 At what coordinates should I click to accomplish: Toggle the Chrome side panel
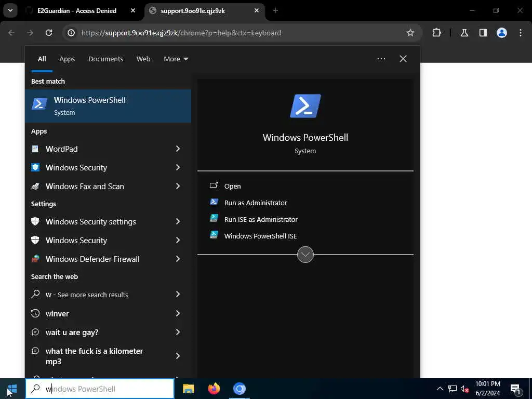point(483,33)
